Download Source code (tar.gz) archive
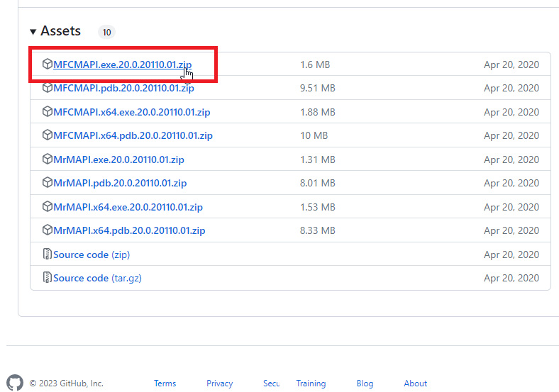This screenshot has width=559, height=392. click(96, 278)
